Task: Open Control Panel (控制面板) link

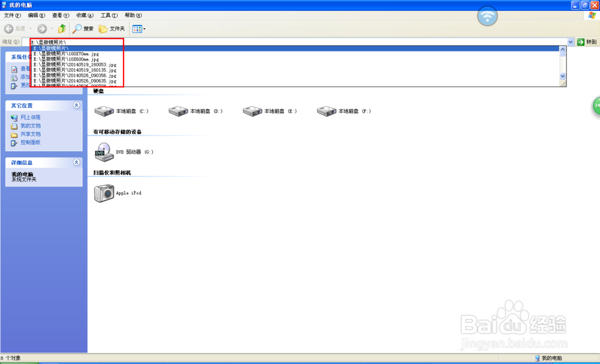Action: click(x=30, y=143)
